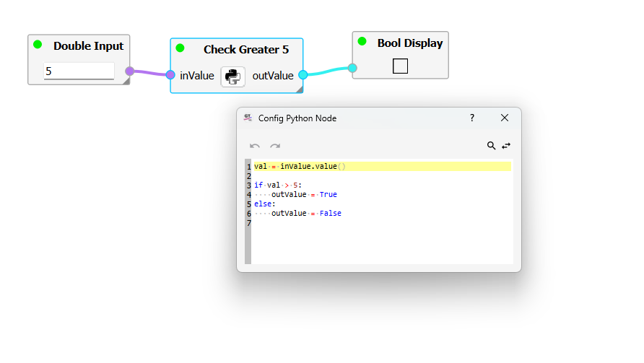Click the inValue port label

point(196,76)
